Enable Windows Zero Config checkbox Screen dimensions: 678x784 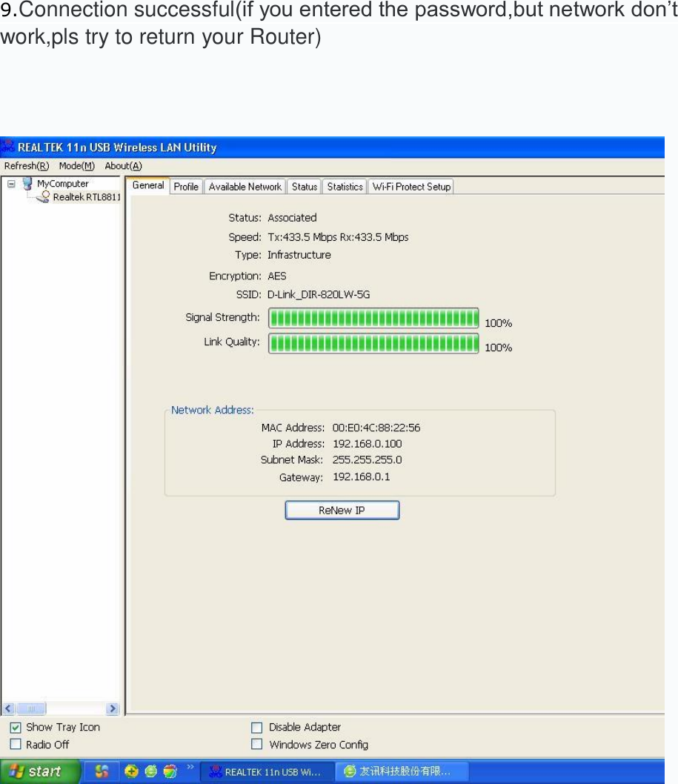(256, 745)
